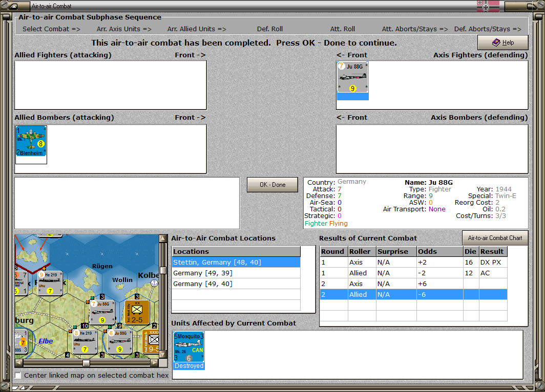Select round 1 Allied result AC
The height and width of the screenshot is (392, 545).
click(x=493, y=273)
